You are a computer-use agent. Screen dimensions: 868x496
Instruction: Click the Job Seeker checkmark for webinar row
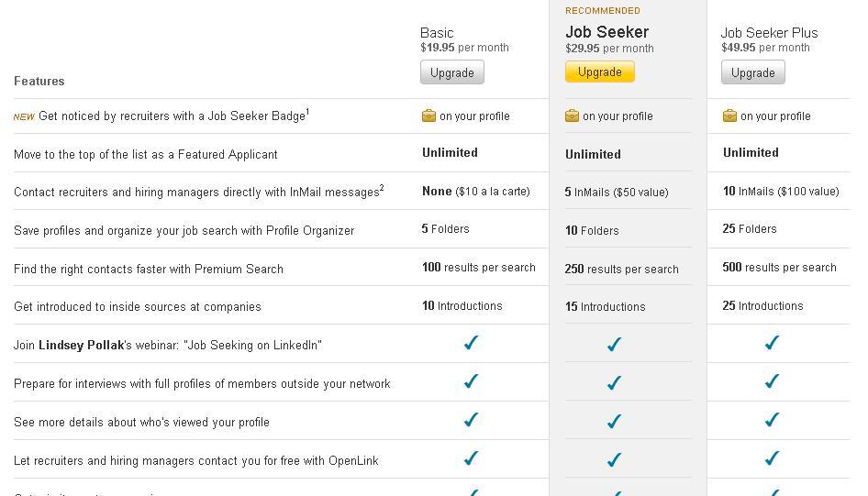pyautogui.click(x=614, y=344)
